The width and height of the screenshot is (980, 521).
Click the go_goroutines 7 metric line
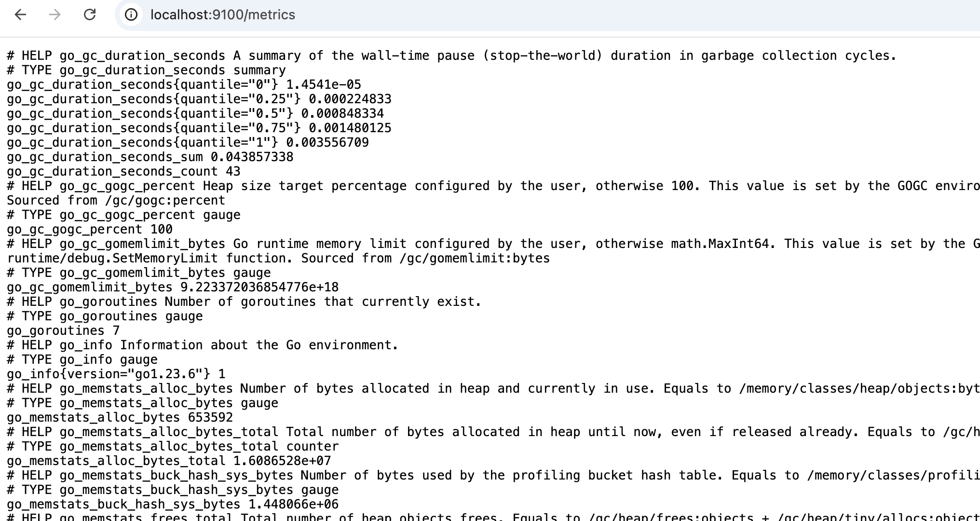63,331
